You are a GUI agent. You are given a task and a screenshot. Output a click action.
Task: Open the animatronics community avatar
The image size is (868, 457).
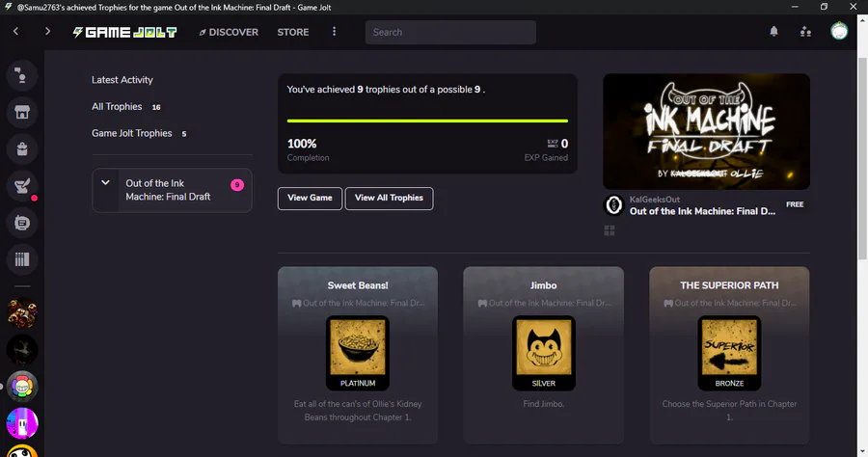pos(22,312)
